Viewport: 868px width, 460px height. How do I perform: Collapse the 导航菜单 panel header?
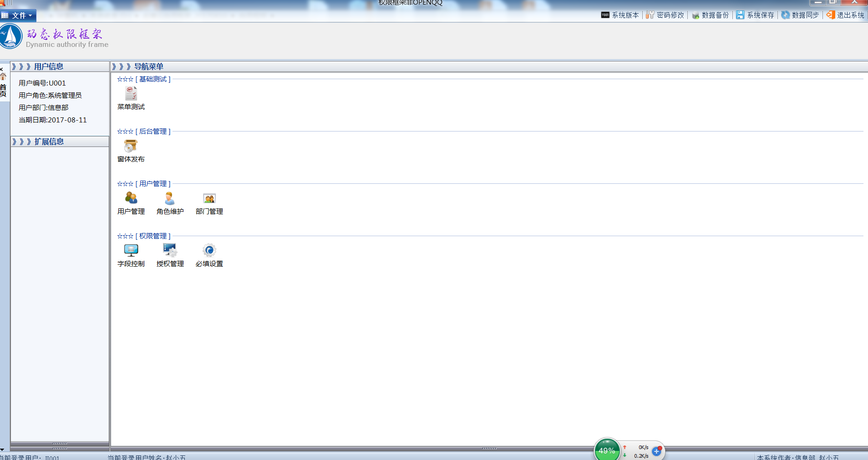[x=489, y=66]
